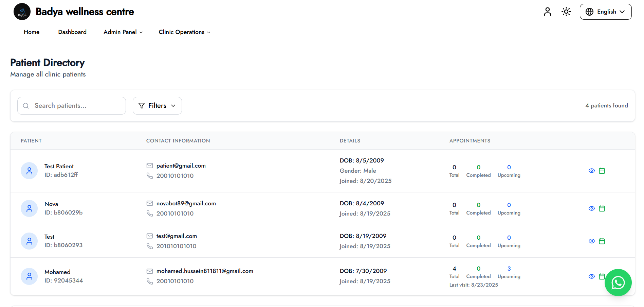Focus the Search patients field

[x=72, y=106]
